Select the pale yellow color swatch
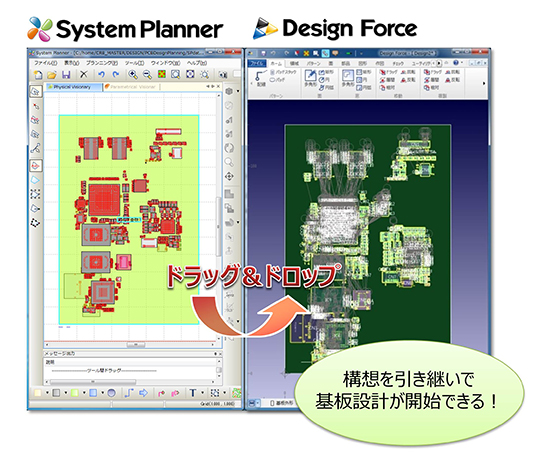 click(x=38, y=393)
